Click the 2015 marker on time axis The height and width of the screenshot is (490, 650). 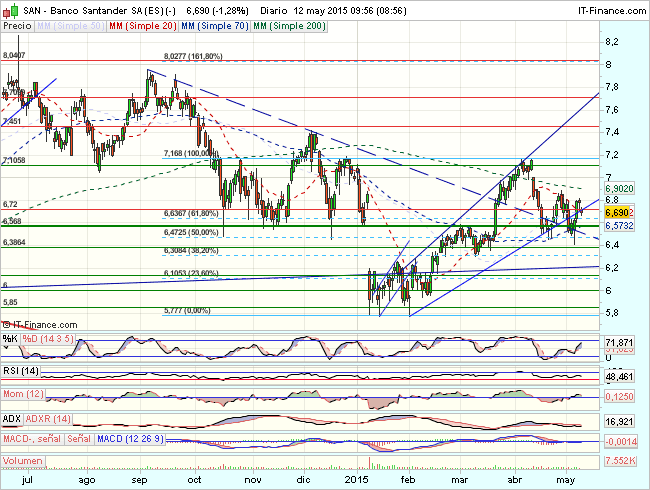pos(357,480)
